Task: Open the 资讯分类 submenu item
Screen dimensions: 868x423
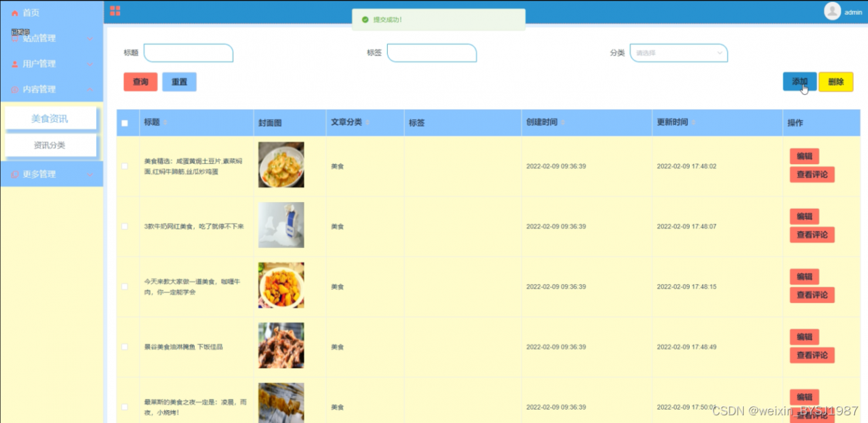Action: [x=50, y=145]
